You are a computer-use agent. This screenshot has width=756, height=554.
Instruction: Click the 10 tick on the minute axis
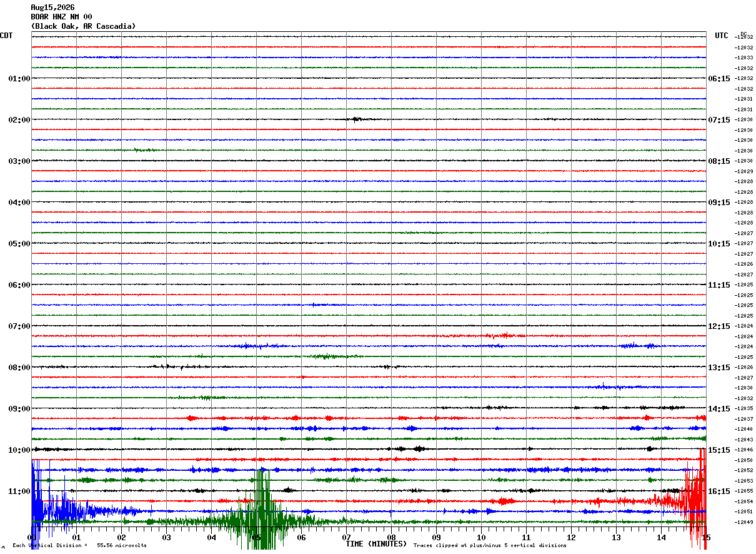click(x=481, y=537)
